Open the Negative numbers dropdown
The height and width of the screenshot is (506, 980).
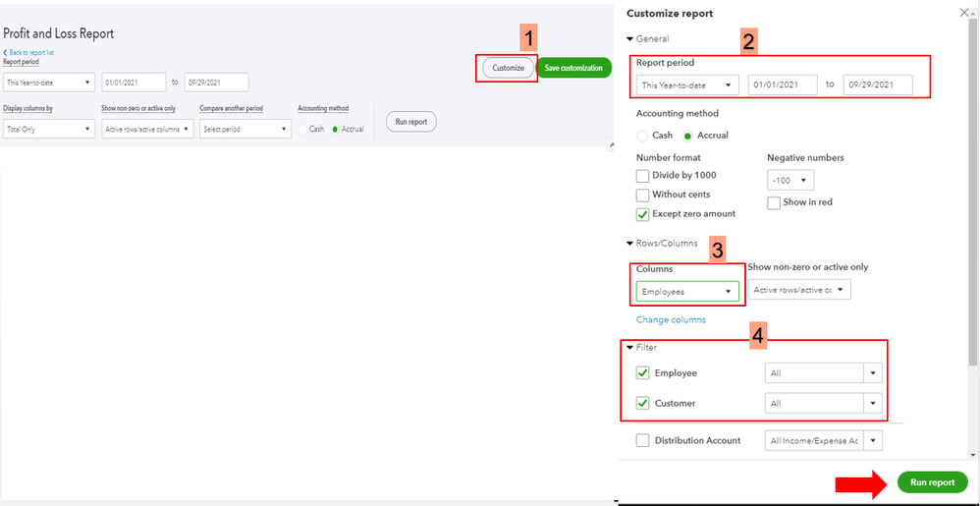[790, 181]
